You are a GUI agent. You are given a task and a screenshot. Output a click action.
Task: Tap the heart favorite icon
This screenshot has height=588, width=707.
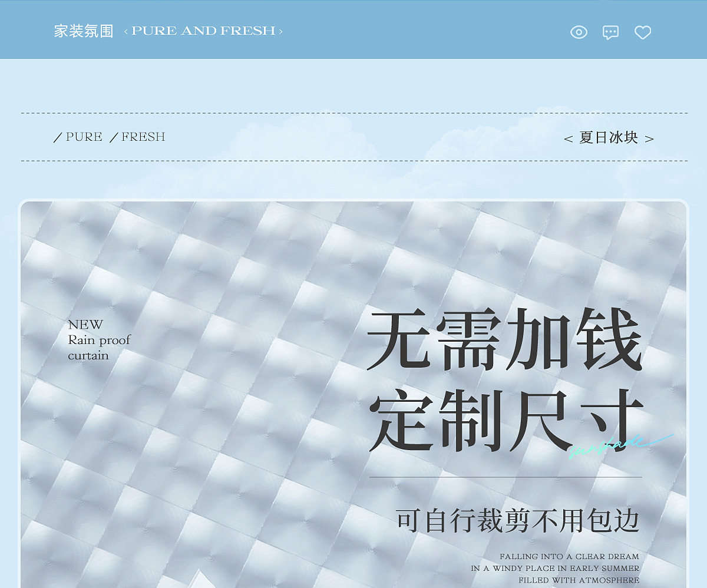tap(643, 32)
